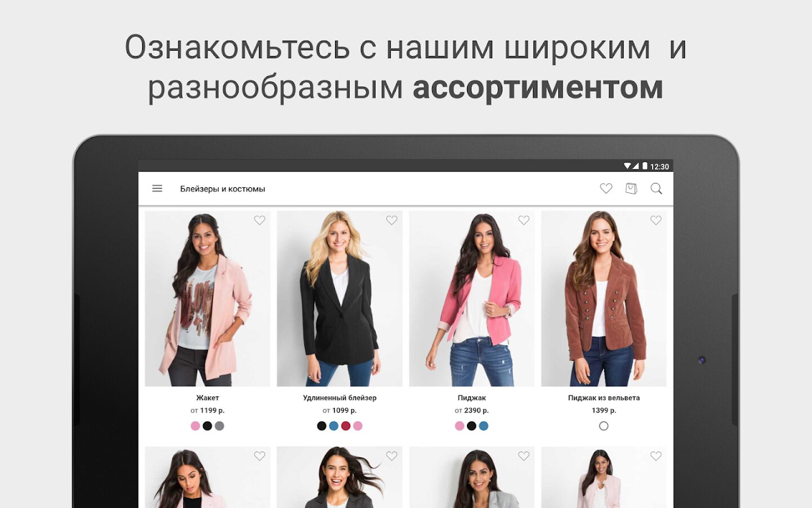This screenshot has width=812, height=508.
Task: Click the Удлиненный блейзер product title
Action: pos(339,398)
